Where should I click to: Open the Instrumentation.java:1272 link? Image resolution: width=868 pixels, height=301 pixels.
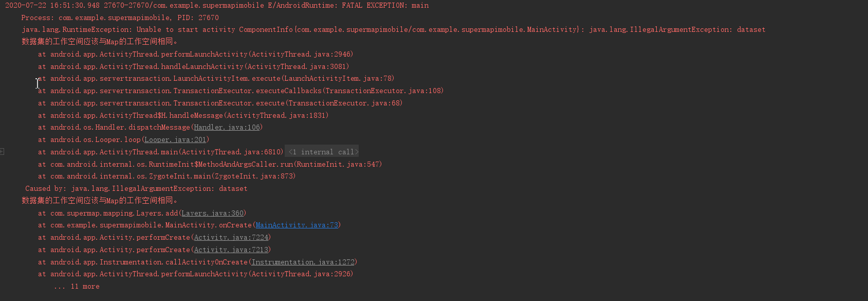click(303, 262)
